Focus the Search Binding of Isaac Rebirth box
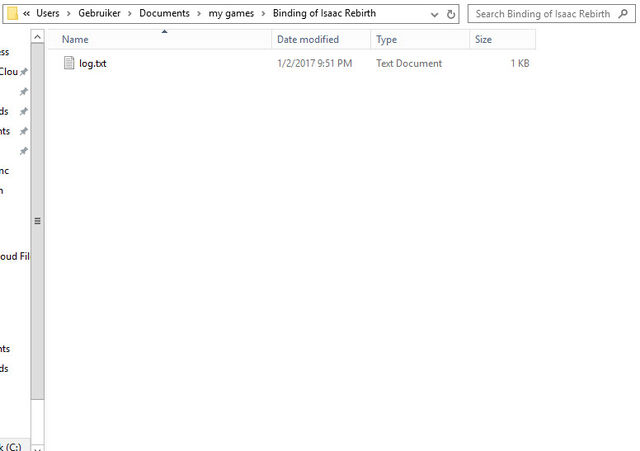 [x=551, y=14]
